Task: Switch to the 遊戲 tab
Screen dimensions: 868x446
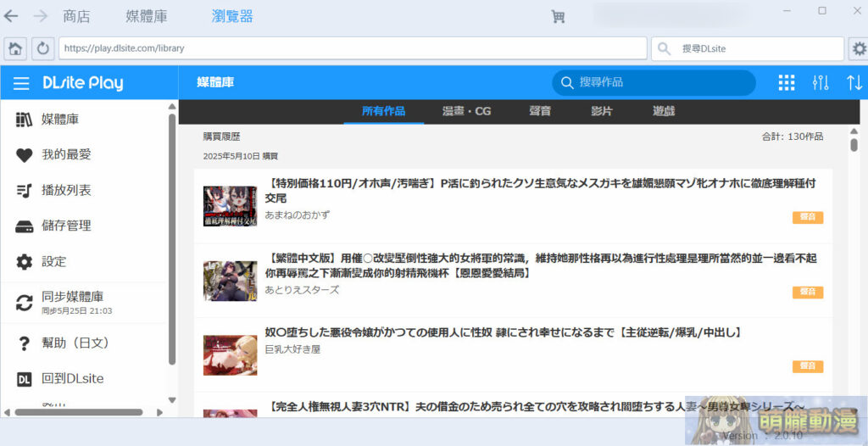Action: point(664,111)
